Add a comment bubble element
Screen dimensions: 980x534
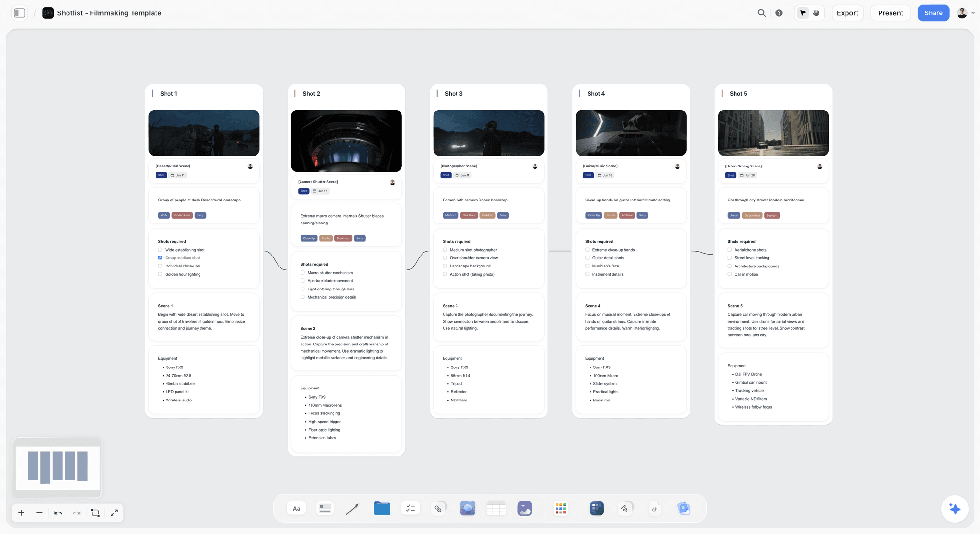(468, 508)
